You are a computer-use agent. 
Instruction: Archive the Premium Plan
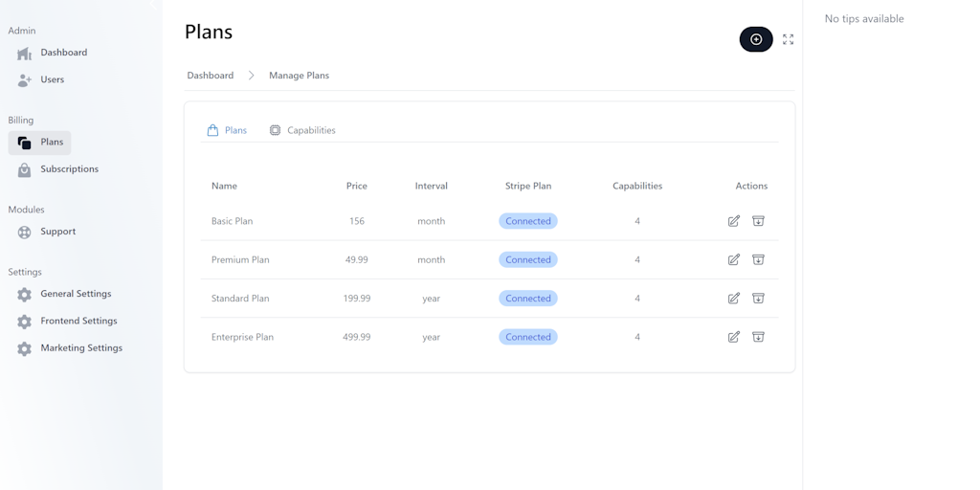[758, 259]
